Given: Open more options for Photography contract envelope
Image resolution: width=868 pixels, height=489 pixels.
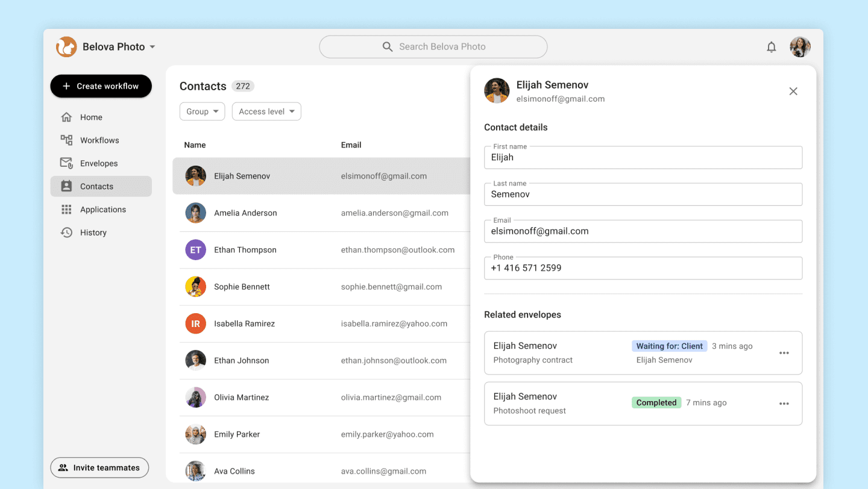Looking at the screenshot, I should 784,353.
